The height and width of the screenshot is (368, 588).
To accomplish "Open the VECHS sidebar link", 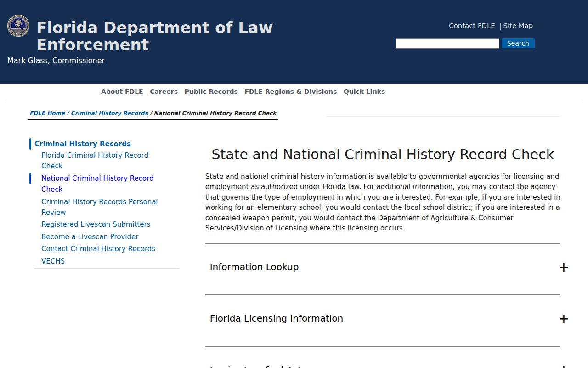I will 53,261.
